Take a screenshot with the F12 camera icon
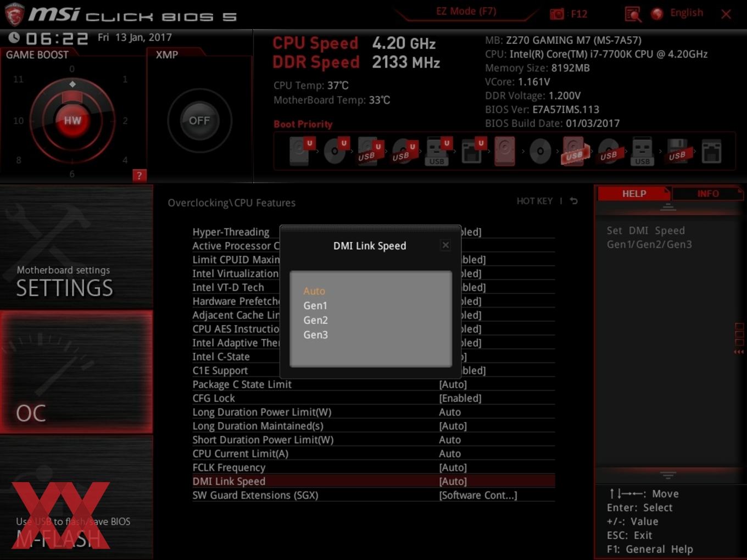The image size is (747, 560). (x=557, y=14)
